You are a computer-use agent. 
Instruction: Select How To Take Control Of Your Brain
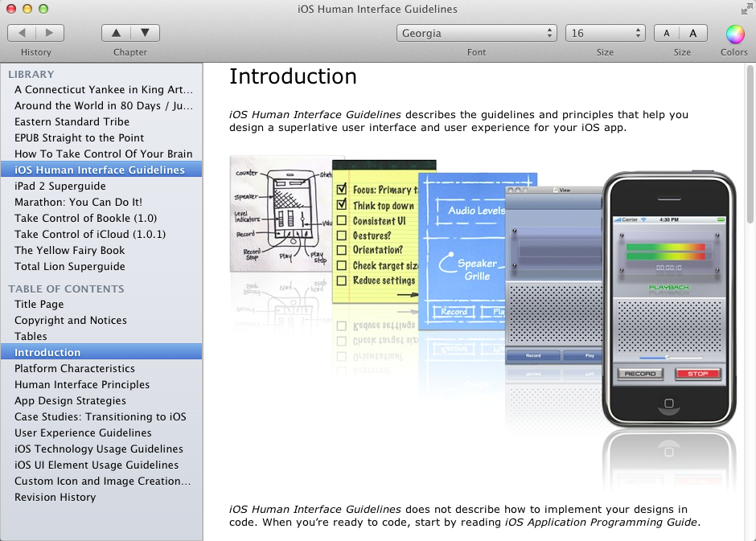click(101, 154)
